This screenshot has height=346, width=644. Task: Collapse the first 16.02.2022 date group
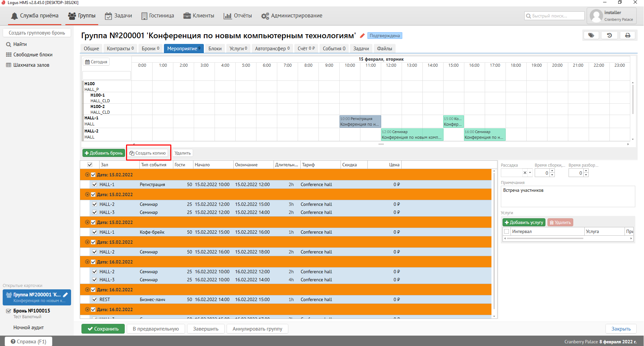(x=87, y=262)
